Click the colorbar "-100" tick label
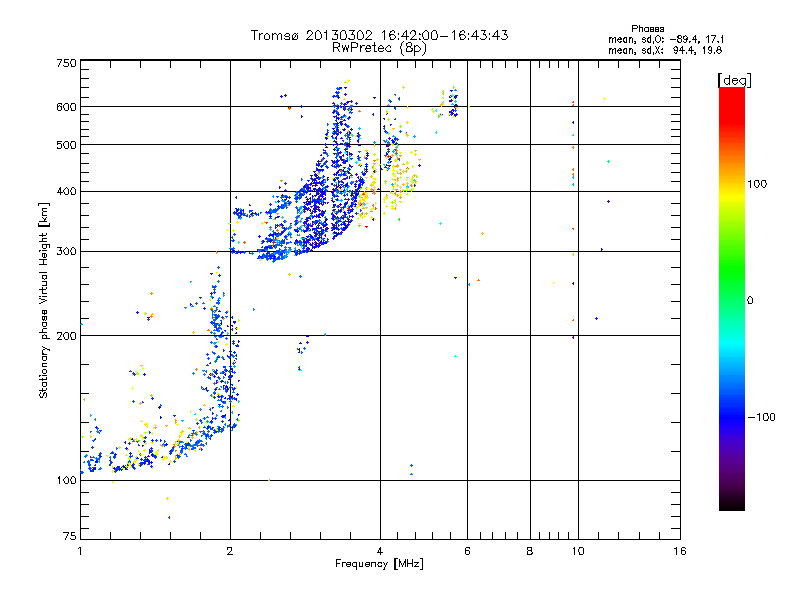Viewport: 800px width, 600px height. (x=761, y=417)
